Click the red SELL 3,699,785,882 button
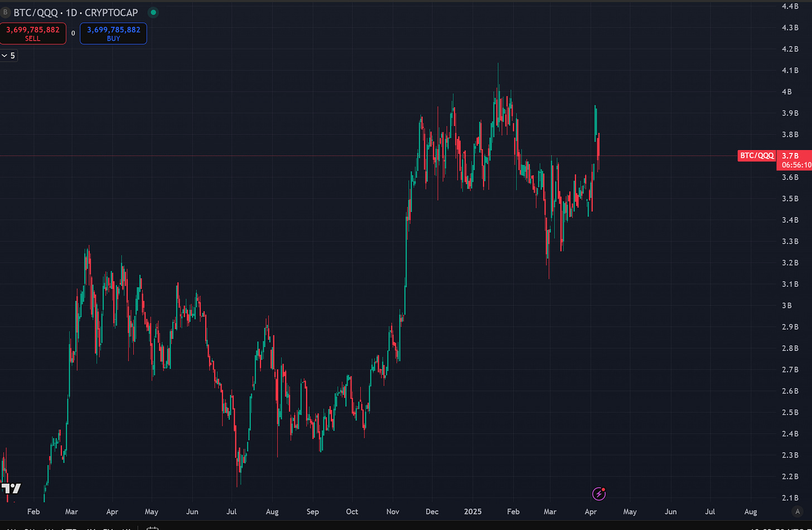This screenshot has width=812, height=530. [33, 33]
